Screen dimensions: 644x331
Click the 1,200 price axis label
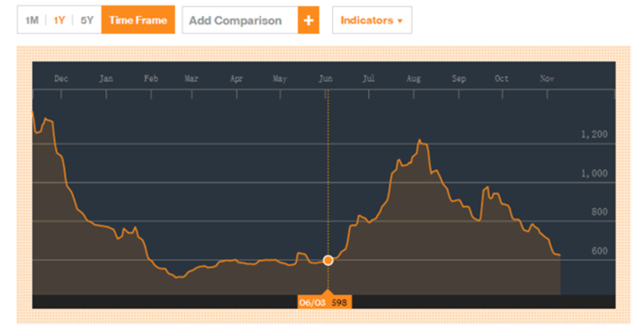click(594, 134)
